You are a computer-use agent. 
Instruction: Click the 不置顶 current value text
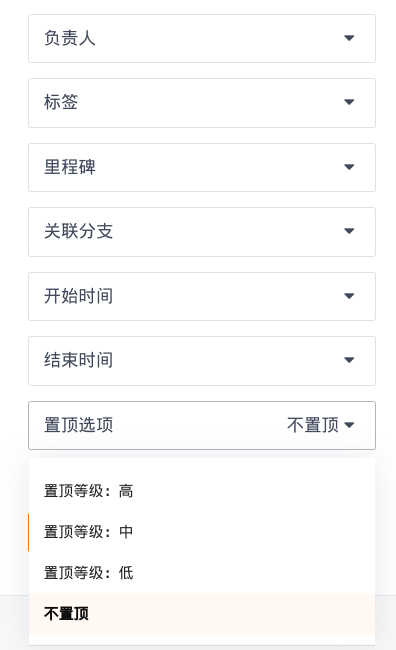tap(313, 425)
